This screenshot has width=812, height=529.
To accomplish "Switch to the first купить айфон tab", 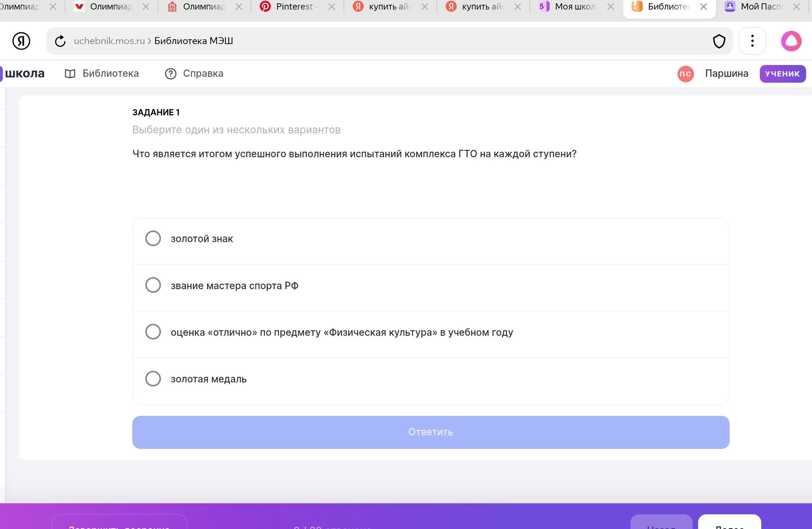I will coord(389,7).
